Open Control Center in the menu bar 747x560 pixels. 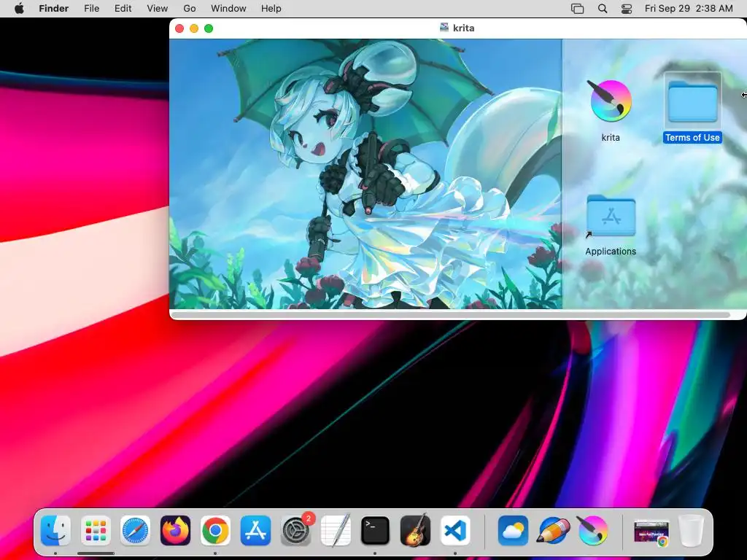(627, 9)
